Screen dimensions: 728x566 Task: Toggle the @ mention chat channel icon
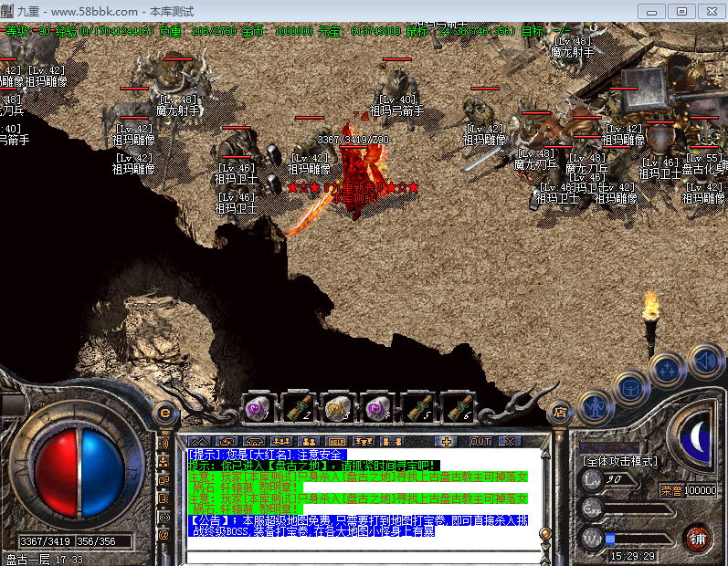pyautogui.click(x=164, y=535)
